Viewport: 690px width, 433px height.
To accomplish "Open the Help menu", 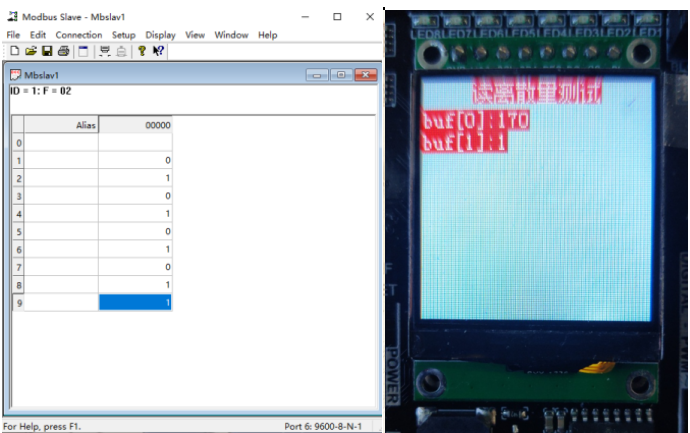I will (268, 35).
